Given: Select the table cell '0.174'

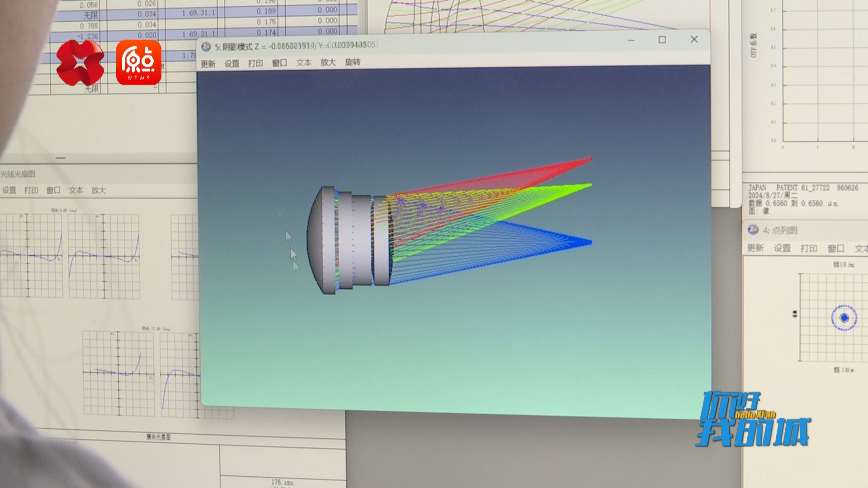Looking at the screenshot, I should click(266, 33).
